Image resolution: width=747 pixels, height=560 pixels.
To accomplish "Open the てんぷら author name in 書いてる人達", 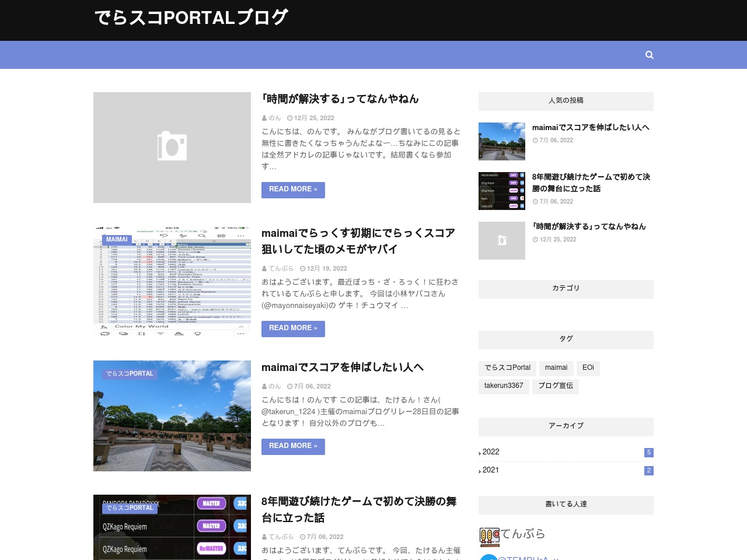I will pyautogui.click(x=523, y=534).
